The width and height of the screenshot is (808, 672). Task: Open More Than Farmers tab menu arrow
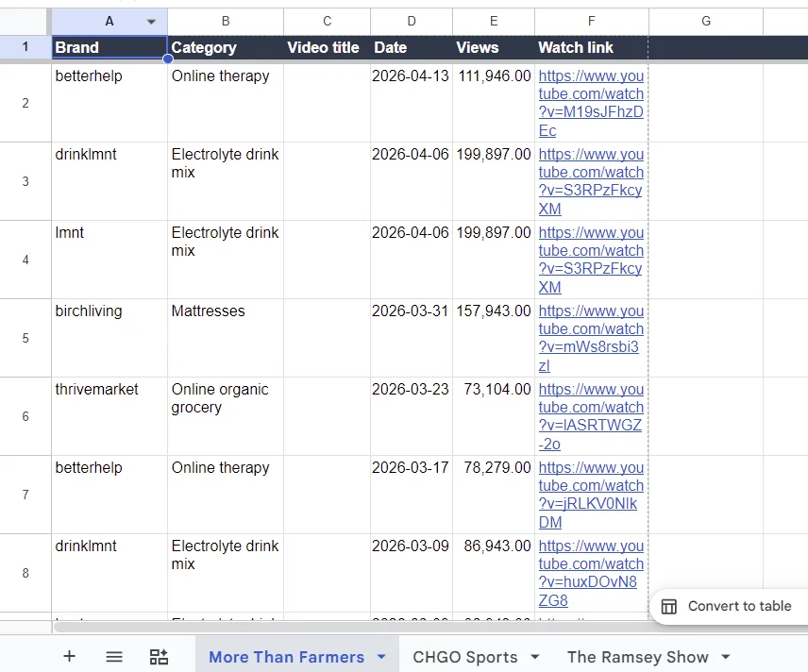tap(381, 657)
